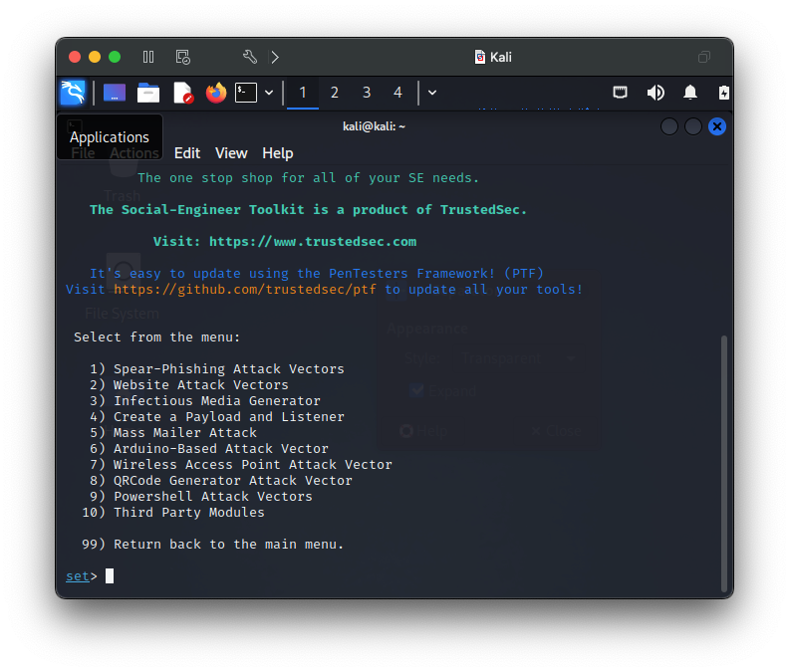
Task: Take a VM snapshot icon
Action: tap(182, 57)
